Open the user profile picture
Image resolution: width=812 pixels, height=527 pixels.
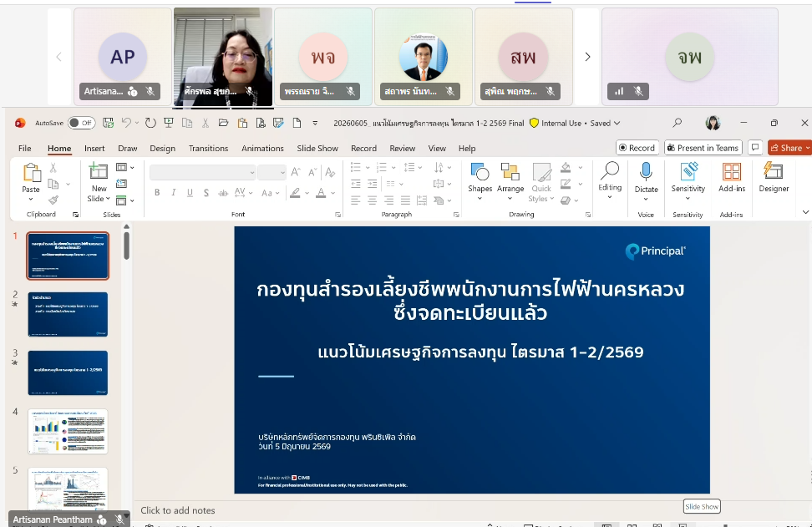click(713, 123)
